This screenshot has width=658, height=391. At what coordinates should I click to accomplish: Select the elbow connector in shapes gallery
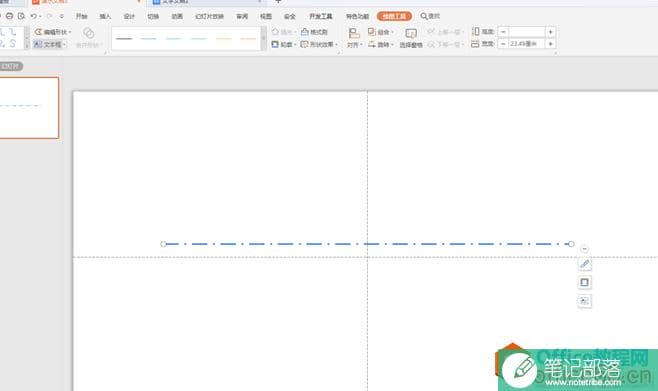pos(13,32)
